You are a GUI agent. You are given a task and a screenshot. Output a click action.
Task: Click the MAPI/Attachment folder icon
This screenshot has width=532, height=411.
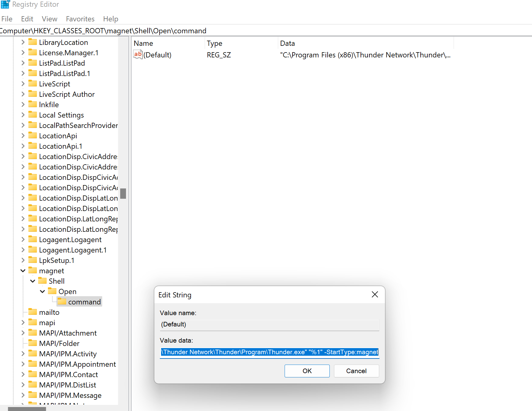tap(33, 333)
